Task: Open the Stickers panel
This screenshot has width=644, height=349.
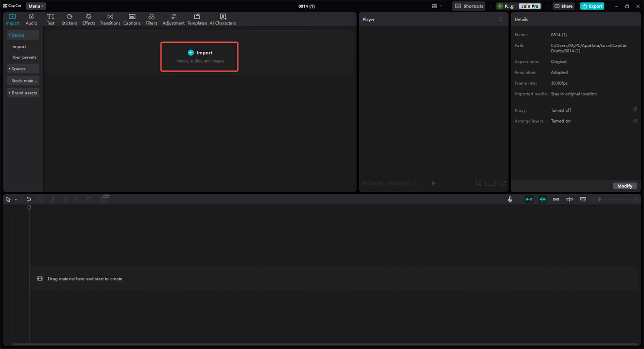Action: point(69,20)
